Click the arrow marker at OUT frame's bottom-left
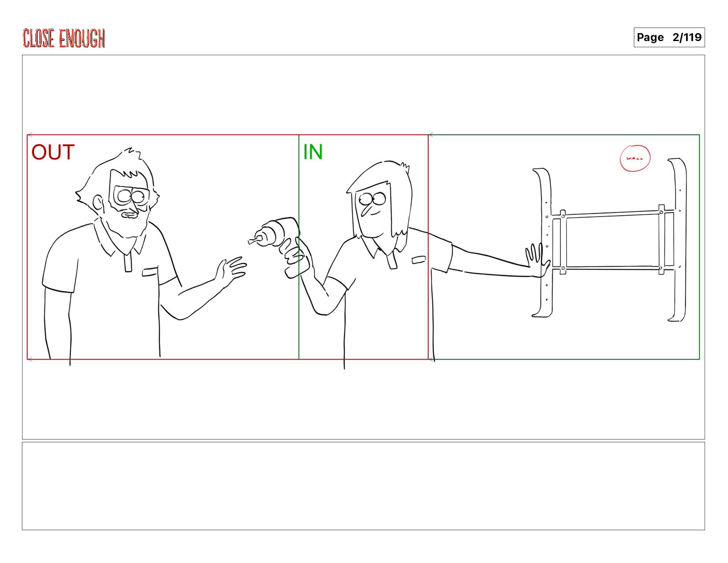Screen dimensions: 728x563 (30, 360)
